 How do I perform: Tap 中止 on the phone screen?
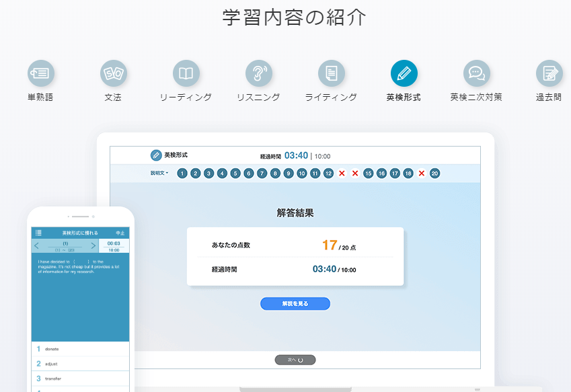120,233
